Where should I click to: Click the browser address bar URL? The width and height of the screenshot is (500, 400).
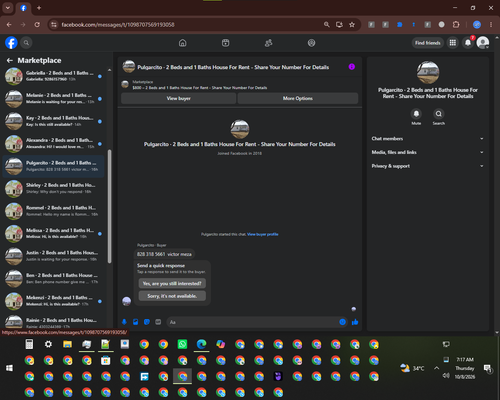coord(118,25)
